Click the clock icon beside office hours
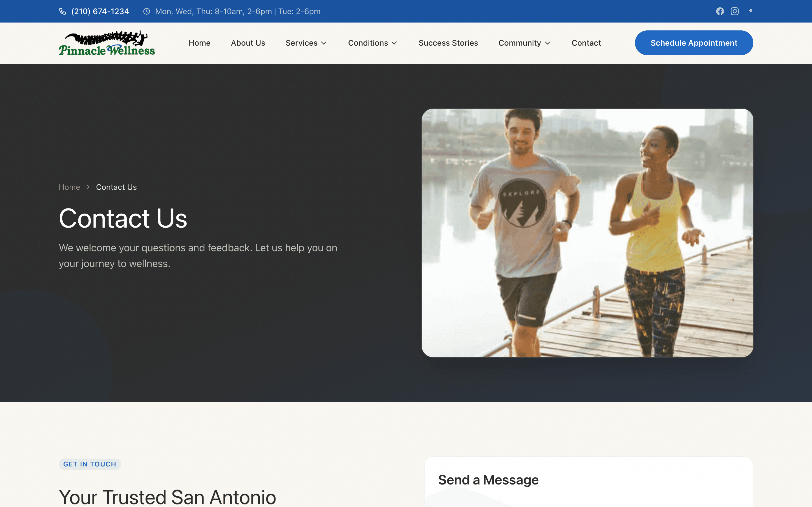This screenshot has width=812, height=507. tap(147, 11)
